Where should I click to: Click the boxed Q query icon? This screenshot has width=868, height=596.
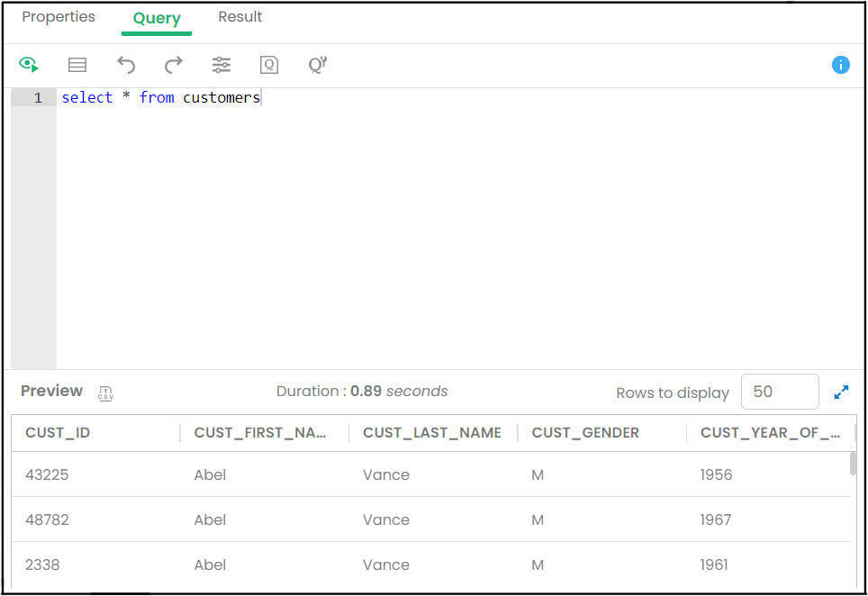pyautogui.click(x=269, y=65)
